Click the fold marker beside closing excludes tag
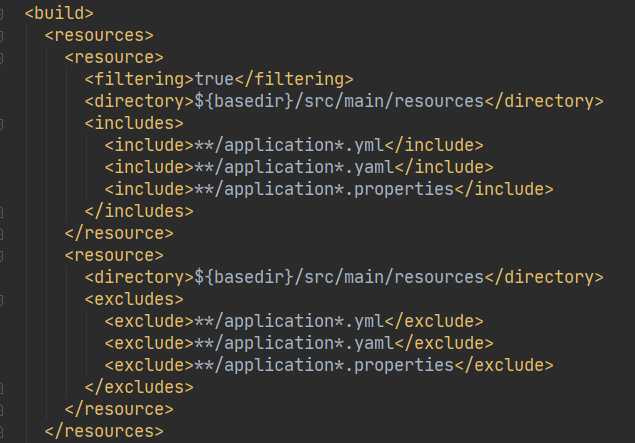Viewport: 635px width, 443px height. point(1,388)
